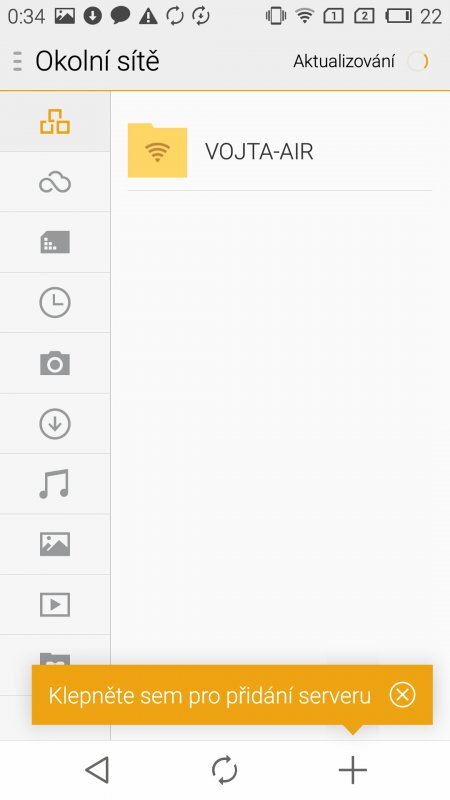Refresh the nearby networks list
The image size is (450, 800).
tap(224, 769)
